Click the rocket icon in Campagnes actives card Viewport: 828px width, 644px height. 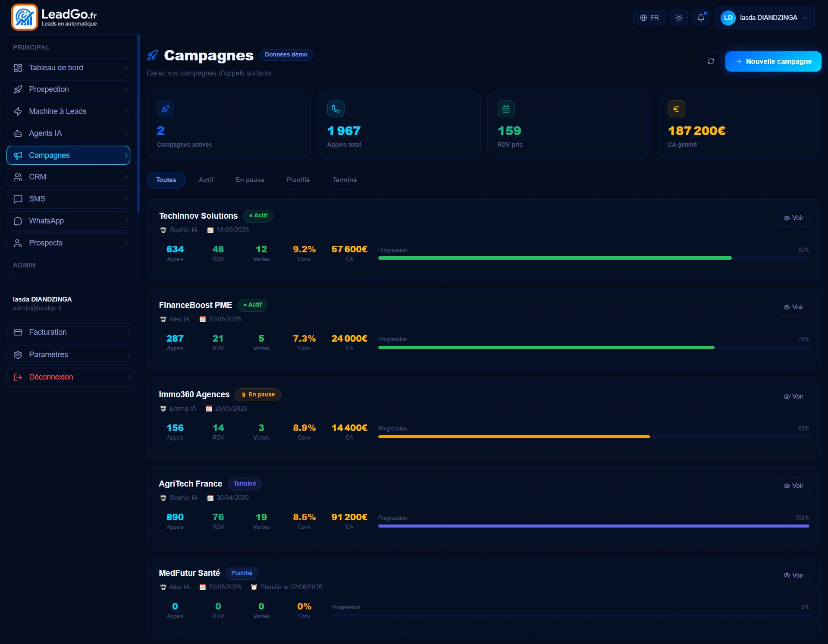pos(166,109)
